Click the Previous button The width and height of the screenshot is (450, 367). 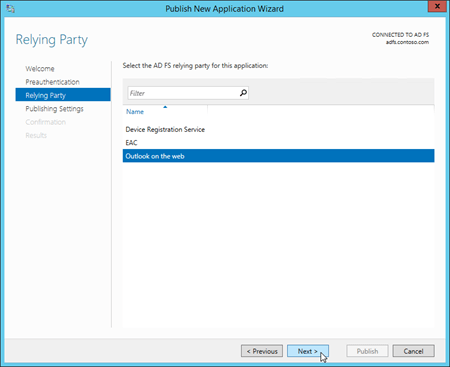pos(262,351)
